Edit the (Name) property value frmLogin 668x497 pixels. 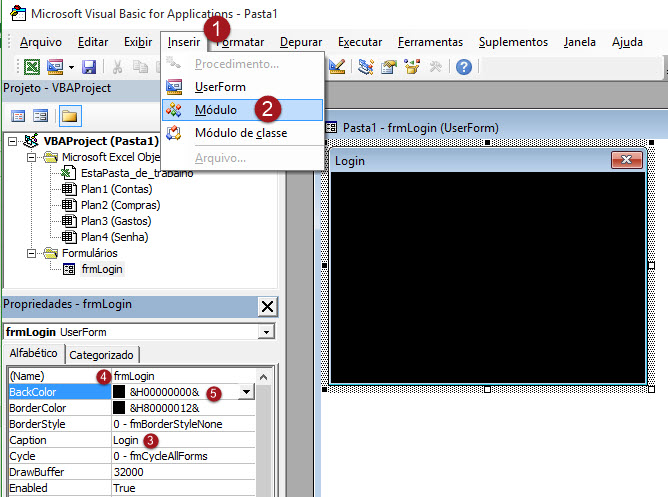pyautogui.click(x=183, y=376)
